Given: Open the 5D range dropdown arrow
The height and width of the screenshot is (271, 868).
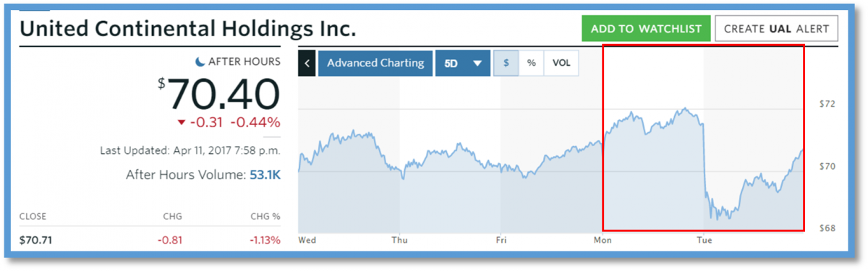Looking at the screenshot, I should (477, 63).
